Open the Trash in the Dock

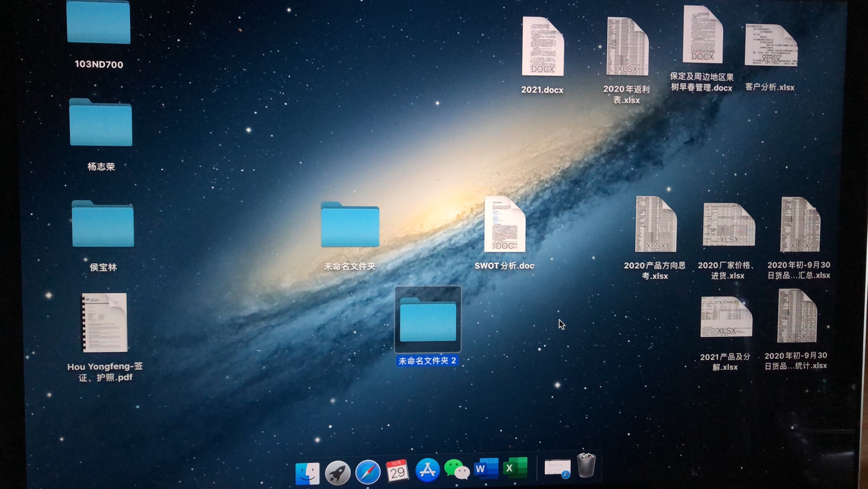click(x=586, y=464)
